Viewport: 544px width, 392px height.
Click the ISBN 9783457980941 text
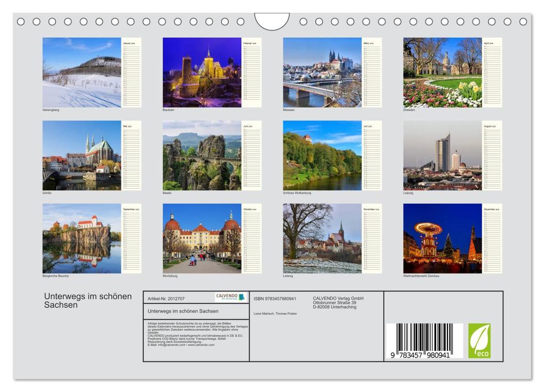(275, 299)
